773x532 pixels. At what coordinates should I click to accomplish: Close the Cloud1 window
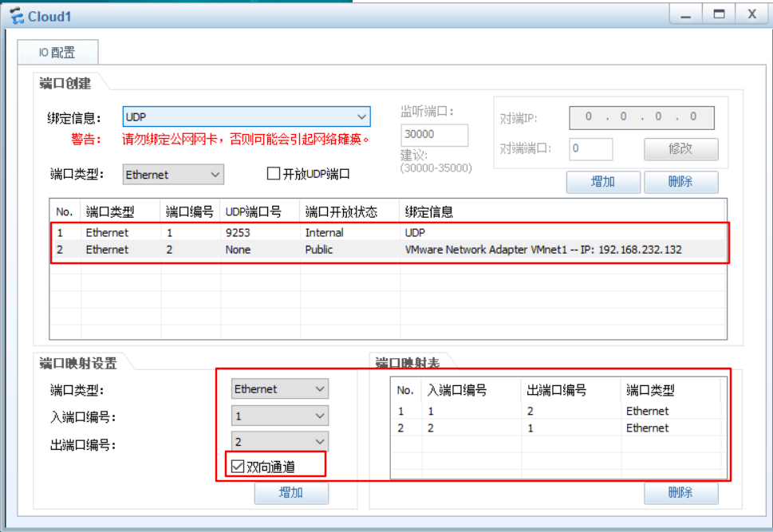point(751,14)
